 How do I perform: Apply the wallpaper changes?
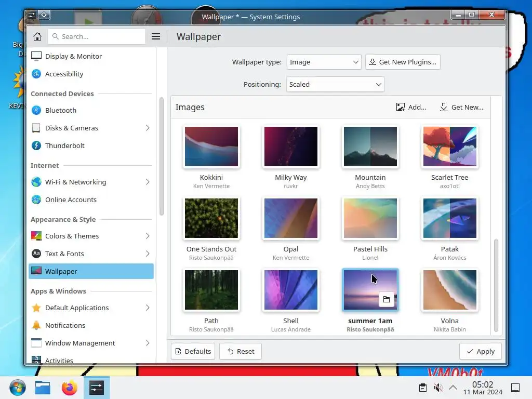coord(481,351)
